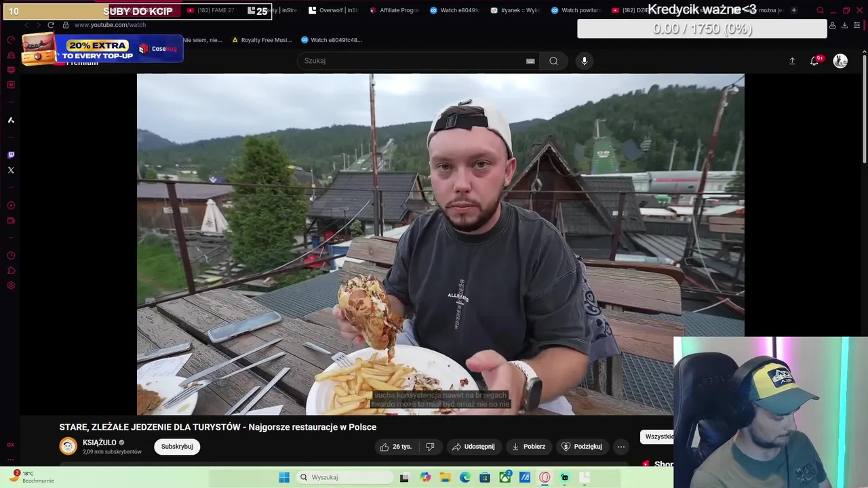The image size is (868, 488).
Task: Open Microsoft Edge from the taskbar
Action: coord(465,477)
